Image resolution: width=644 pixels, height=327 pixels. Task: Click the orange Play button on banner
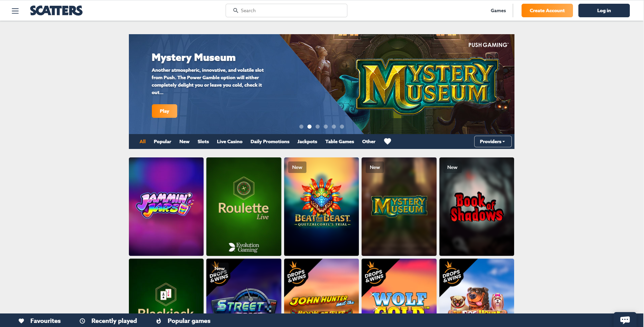point(164,111)
